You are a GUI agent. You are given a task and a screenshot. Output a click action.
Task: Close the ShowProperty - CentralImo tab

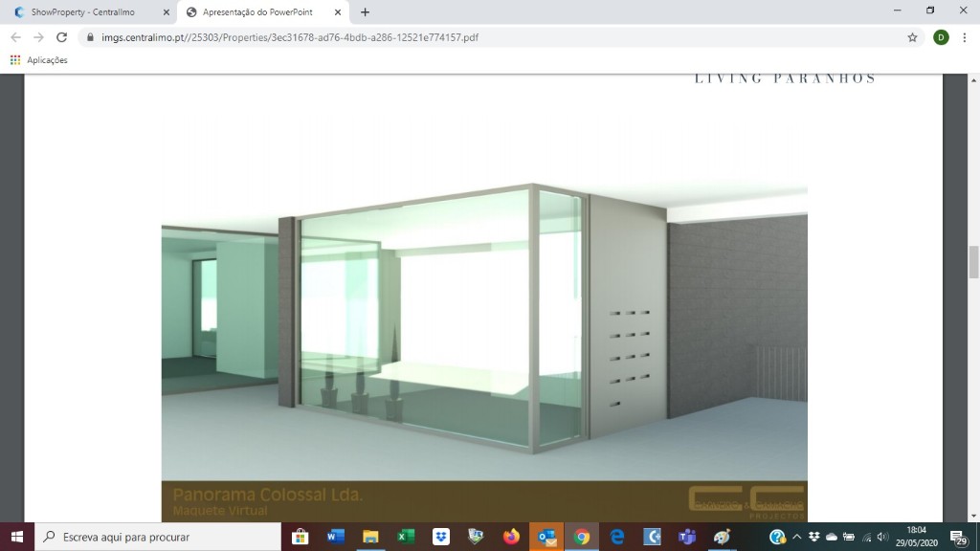pos(167,12)
